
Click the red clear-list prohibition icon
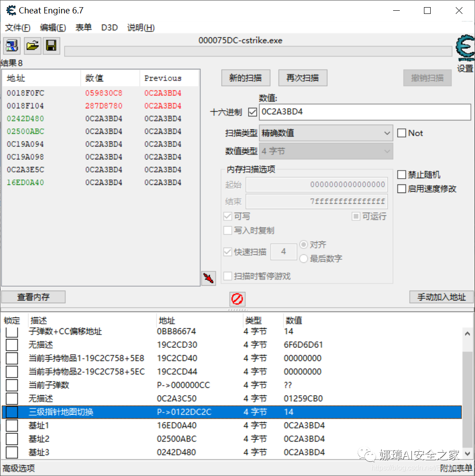click(x=237, y=299)
